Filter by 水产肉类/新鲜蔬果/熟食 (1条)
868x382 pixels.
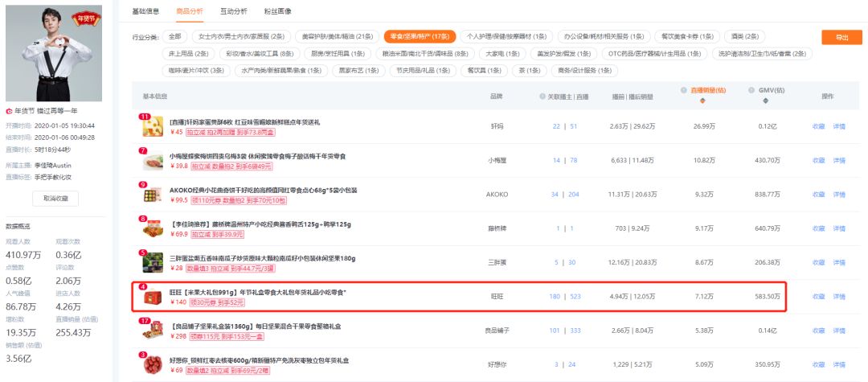(x=280, y=71)
